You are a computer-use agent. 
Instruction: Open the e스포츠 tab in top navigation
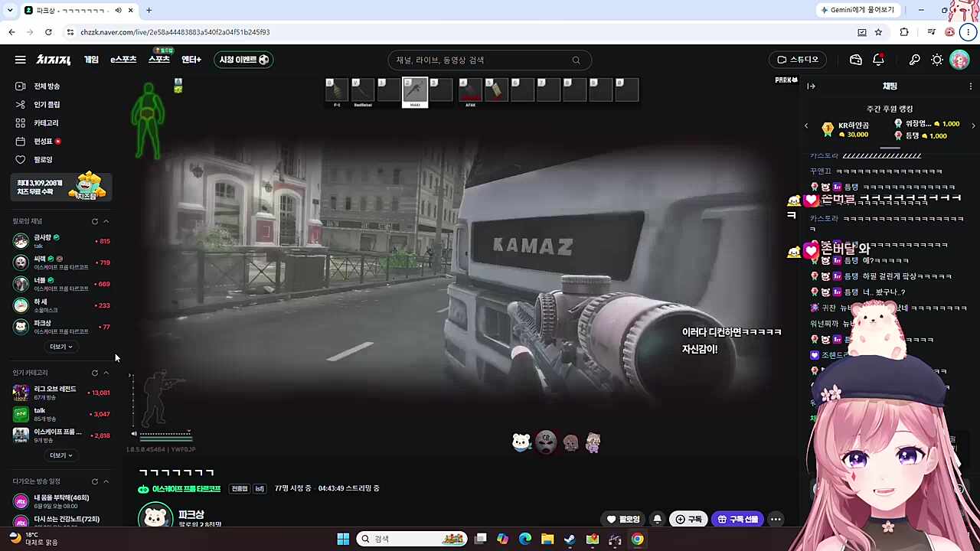123,60
